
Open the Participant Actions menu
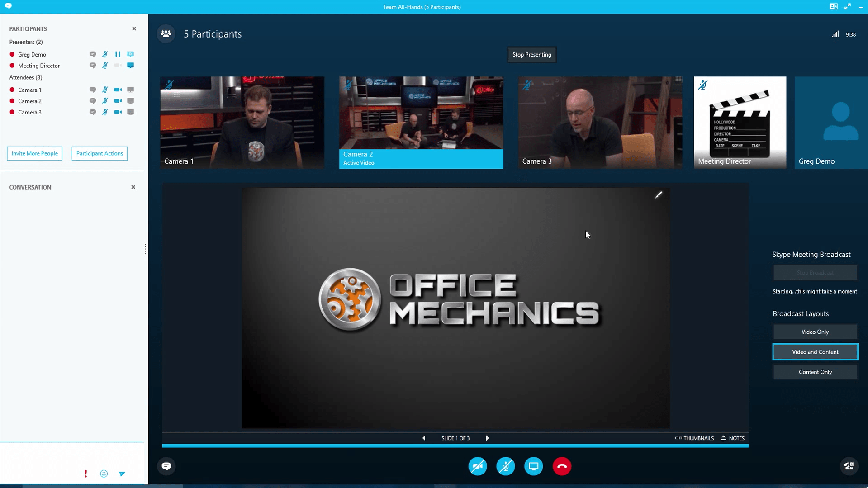[x=100, y=153]
